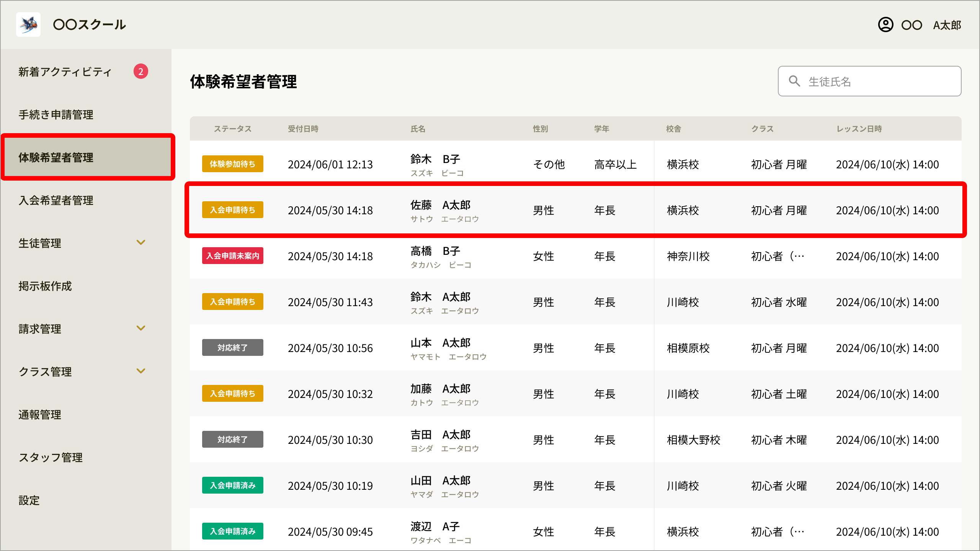
Task: Click 入会申請待ち badge in 佐藤 A太郎 row
Action: 232,210
